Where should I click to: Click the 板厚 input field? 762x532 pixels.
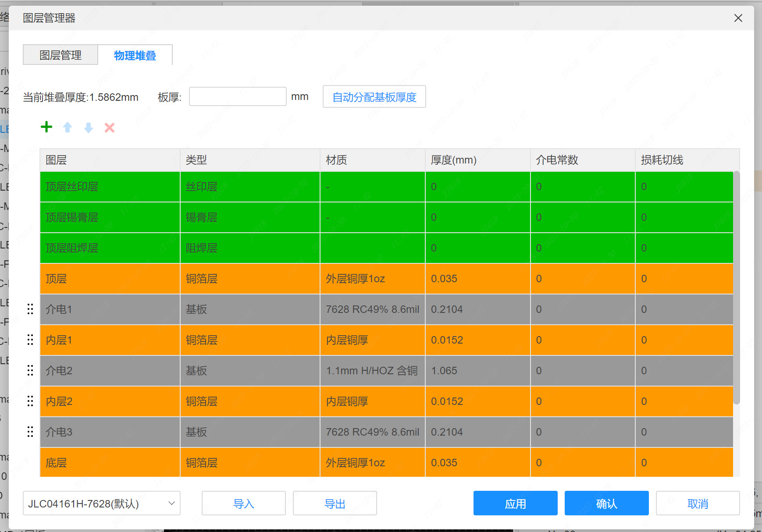coord(238,96)
